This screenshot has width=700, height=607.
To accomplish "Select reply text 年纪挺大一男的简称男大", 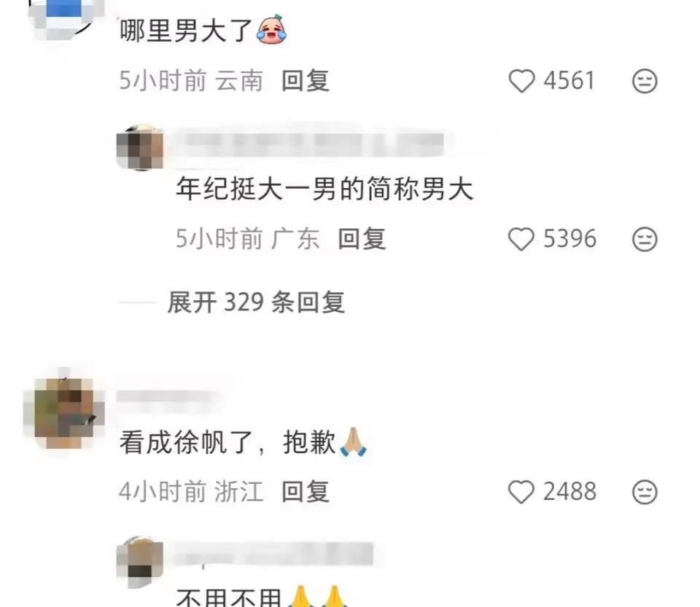I will 324,189.
